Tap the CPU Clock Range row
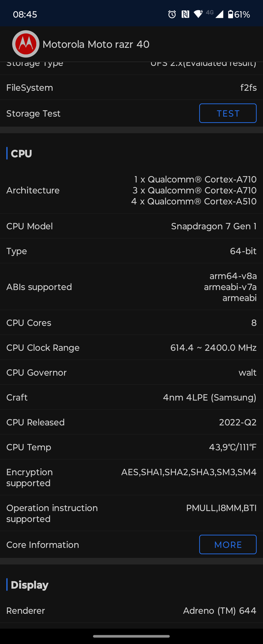The height and width of the screenshot is (644, 263). coord(131,348)
